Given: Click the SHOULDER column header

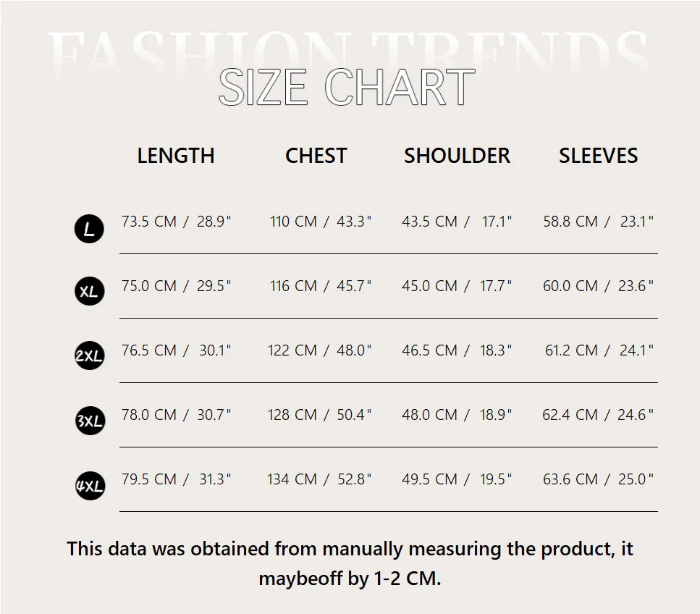Looking at the screenshot, I should [457, 156].
